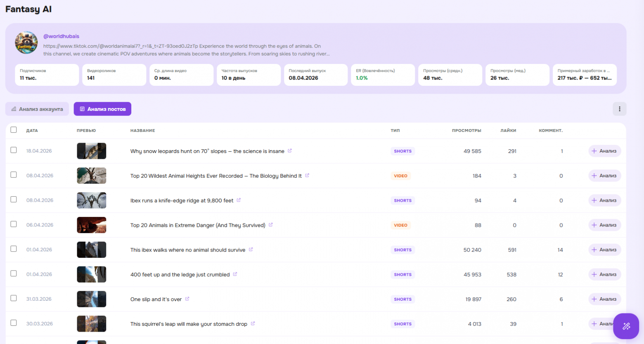This screenshot has width=644, height=344.
Task: Open external link for squirrel's leap video
Action: [253, 324]
